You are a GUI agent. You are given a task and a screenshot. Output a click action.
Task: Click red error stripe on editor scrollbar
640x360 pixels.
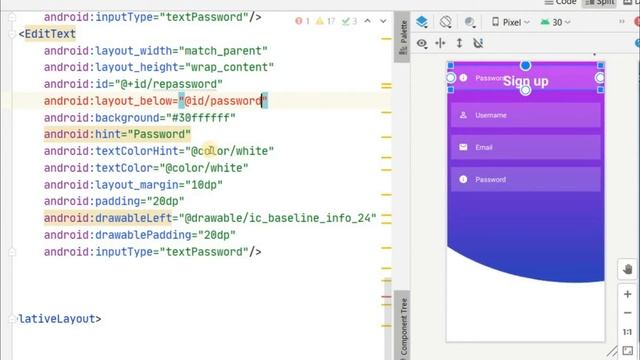click(x=387, y=297)
